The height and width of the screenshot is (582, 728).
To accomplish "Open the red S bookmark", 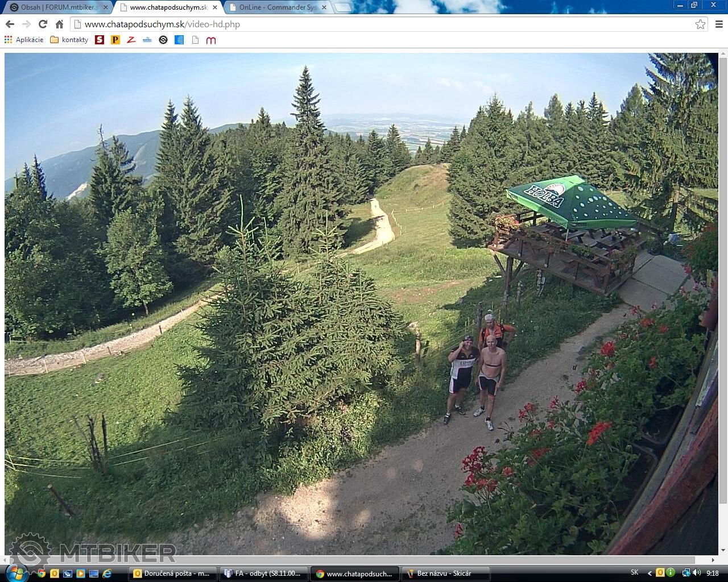I will tap(100, 40).
